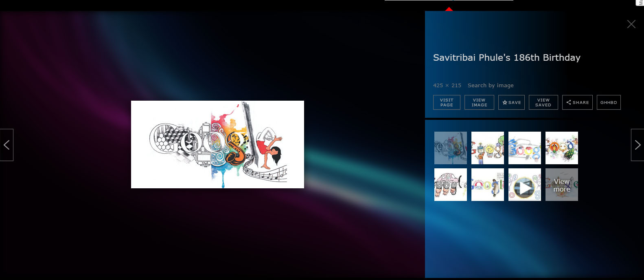
Task: Click the View more thumbnail
Action: [562, 185]
